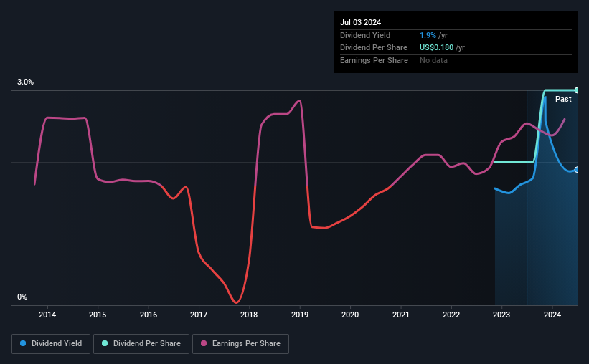Select the 2014 label on the timeline axis
The height and width of the screenshot is (364, 589).
[47, 315]
